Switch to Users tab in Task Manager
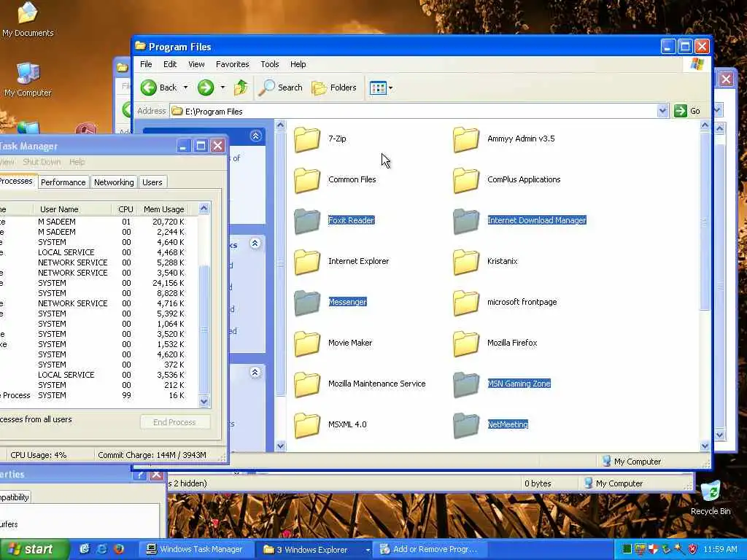 point(152,182)
